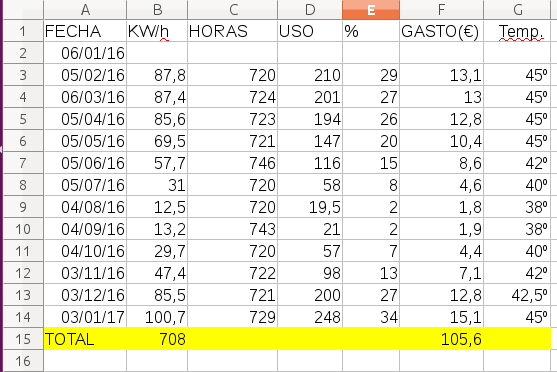Select row 15 header
Screen dimensions: 557x372
[23, 339]
